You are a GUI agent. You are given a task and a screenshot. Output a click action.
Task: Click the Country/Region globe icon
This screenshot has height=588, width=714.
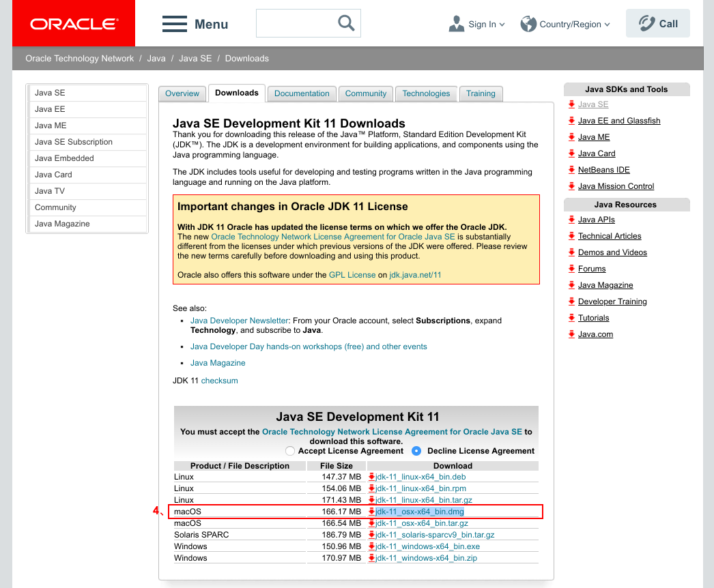pos(528,24)
